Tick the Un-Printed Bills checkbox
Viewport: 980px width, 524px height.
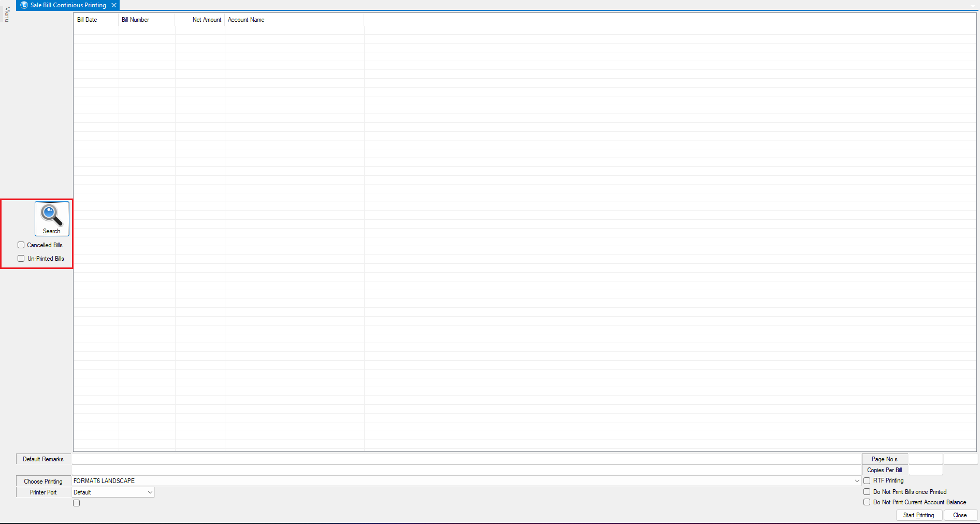(21, 259)
